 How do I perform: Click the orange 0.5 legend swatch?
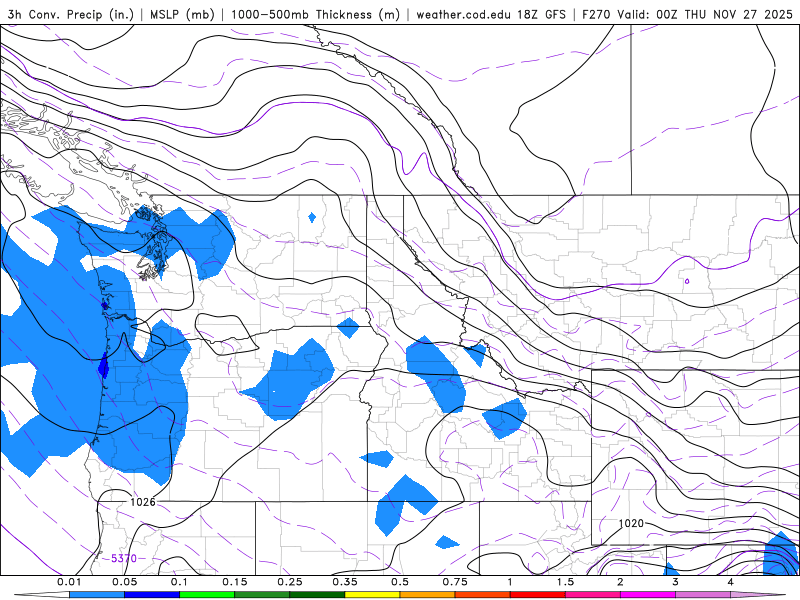(x=428, y=594)
